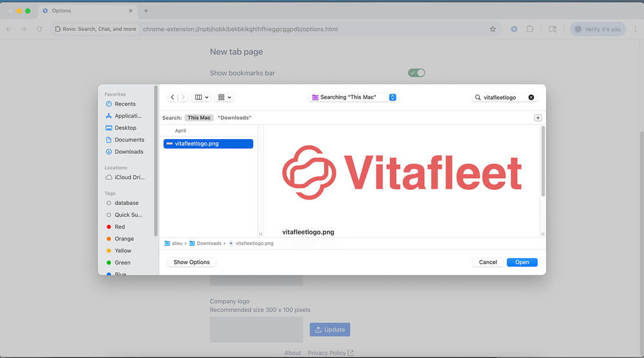
Task: Select the Options browser tab
Action: click(x=88, y=11)
